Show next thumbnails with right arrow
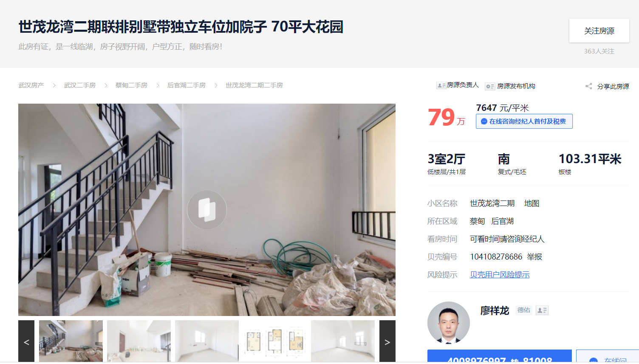This screenshot has height=364, width=639. click(x=387, y=342)
